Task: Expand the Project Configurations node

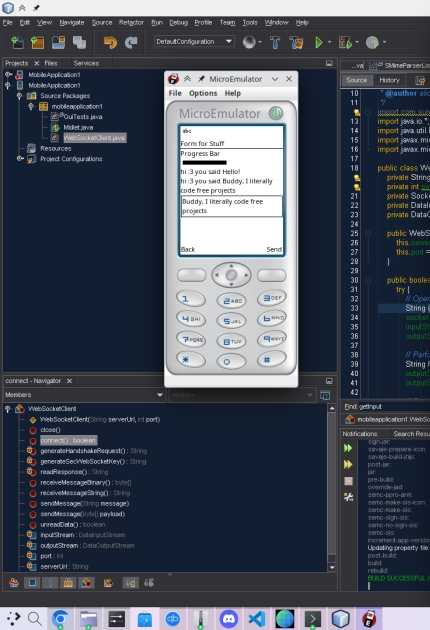Action: (19, 159)
